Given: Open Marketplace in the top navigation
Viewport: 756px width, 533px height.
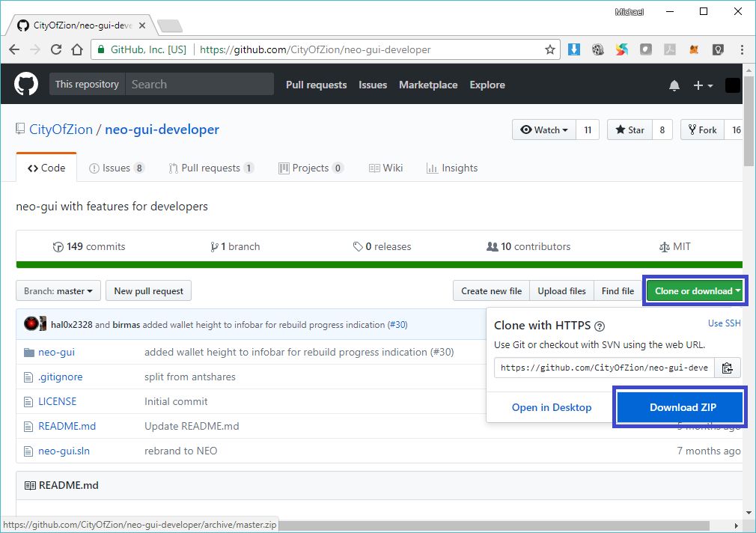Looking at the screenshot, I should [428, 85].
